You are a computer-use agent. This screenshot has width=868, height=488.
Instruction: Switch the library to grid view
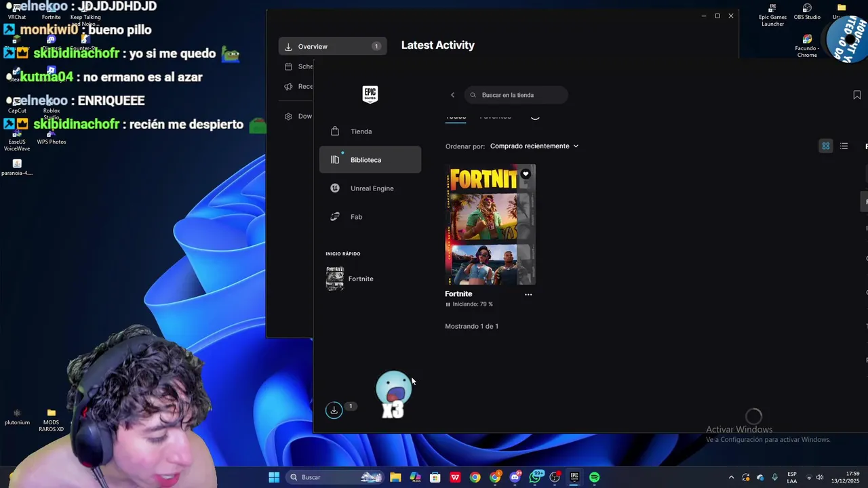pyautogui.click(x=826, y=146)
